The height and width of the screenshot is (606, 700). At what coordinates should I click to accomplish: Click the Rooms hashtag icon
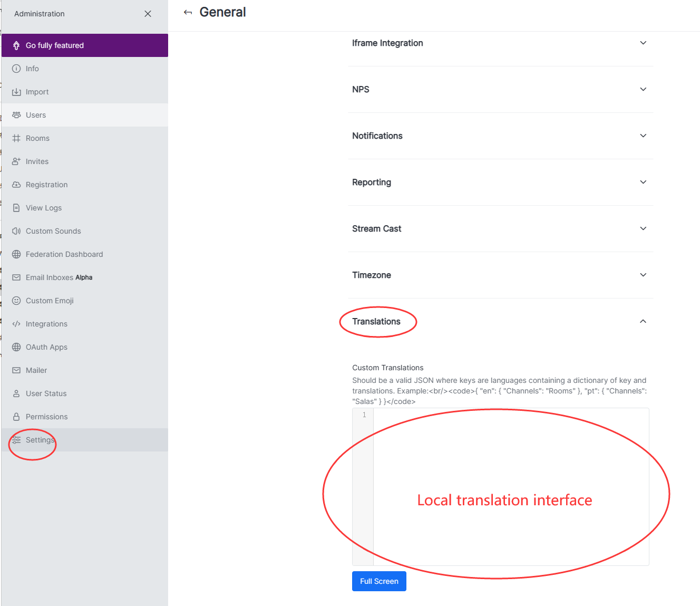tap(16, 138)
